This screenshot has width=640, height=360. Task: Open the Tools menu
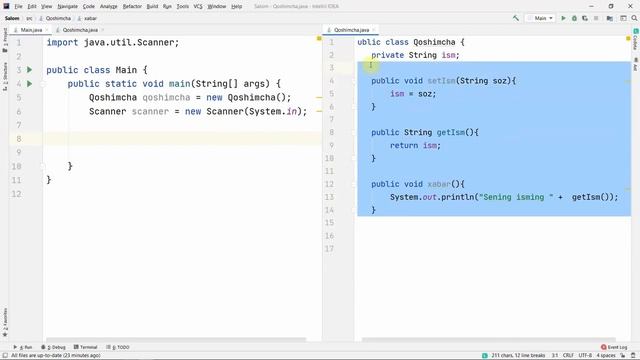point(182,7)
